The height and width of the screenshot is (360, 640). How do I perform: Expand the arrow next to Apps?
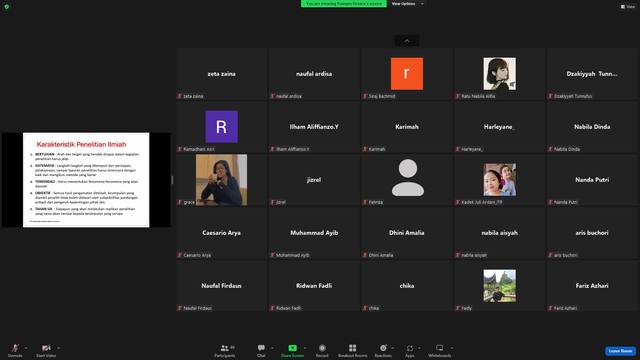[419, 348]
